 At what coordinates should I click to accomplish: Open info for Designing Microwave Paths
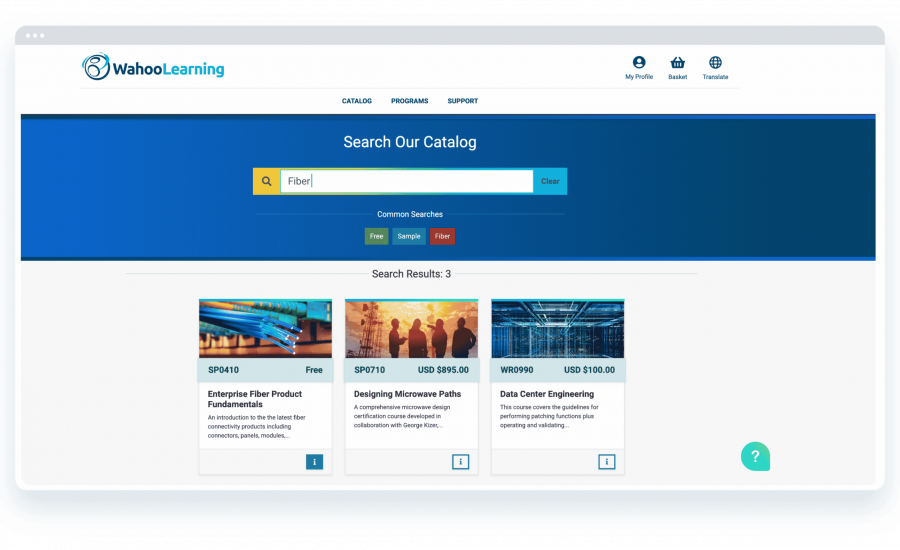click(460, 462)
